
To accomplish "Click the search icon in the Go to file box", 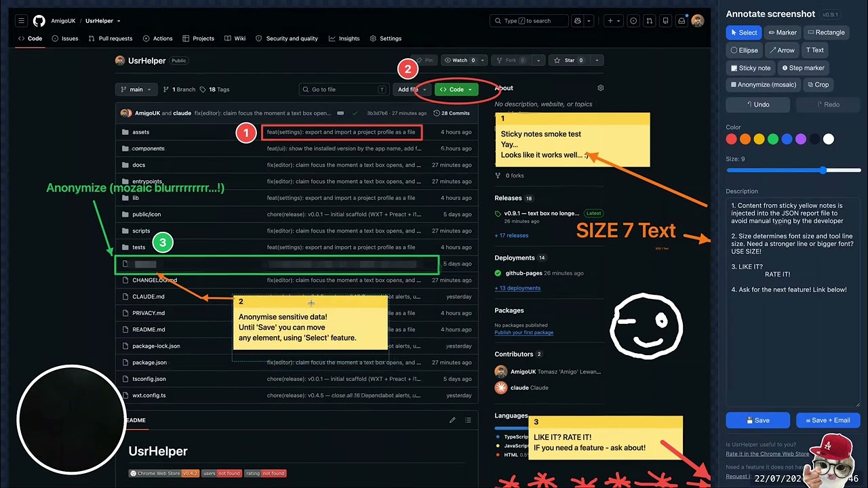I will point(306,89).
